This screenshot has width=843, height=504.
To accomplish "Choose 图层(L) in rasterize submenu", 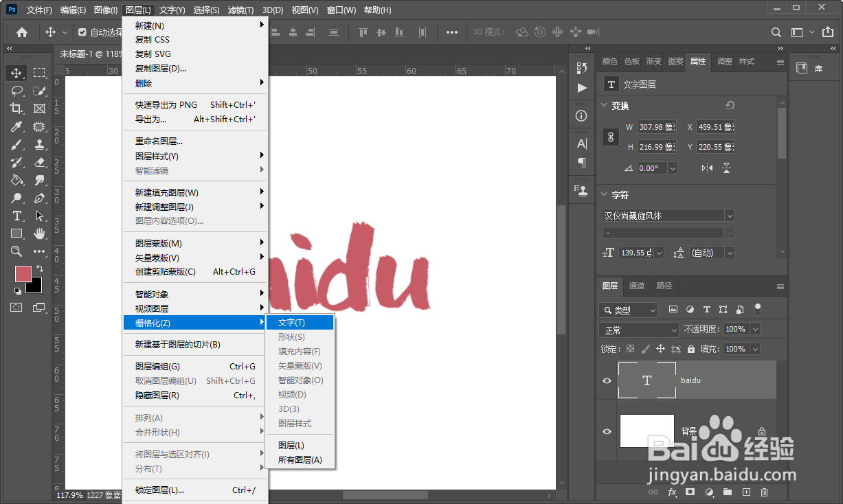I will pos(300,446).
